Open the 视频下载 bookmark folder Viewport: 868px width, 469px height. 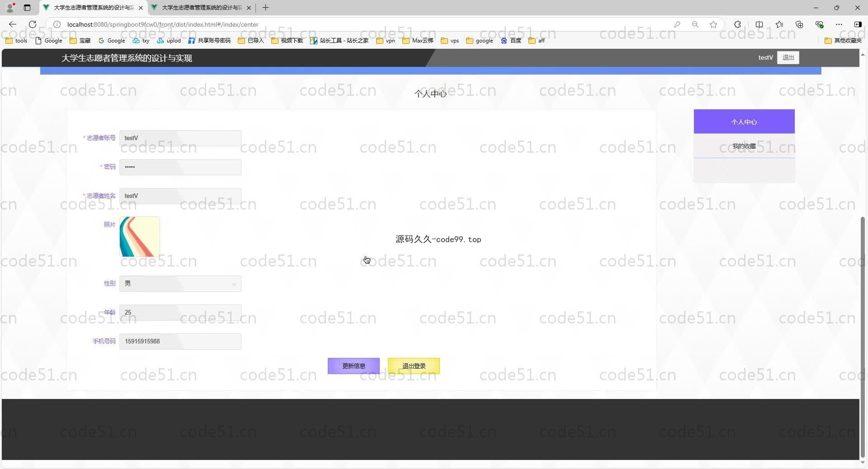tap(287, 41)
